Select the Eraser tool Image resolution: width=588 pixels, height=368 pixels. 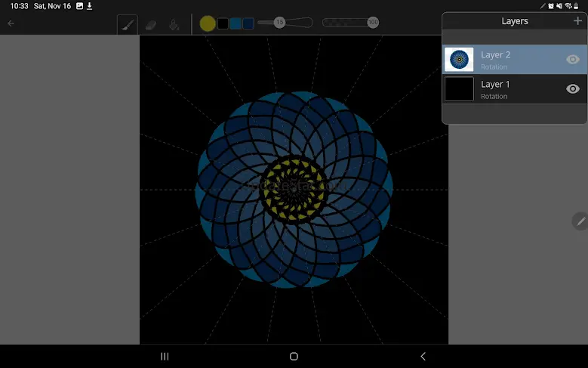[150, 25]
